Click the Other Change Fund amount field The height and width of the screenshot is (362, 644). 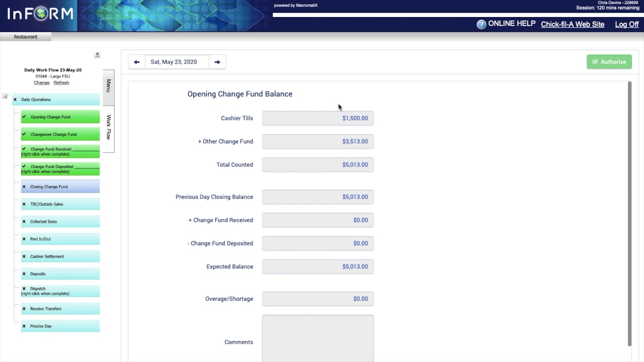(318, 141)
